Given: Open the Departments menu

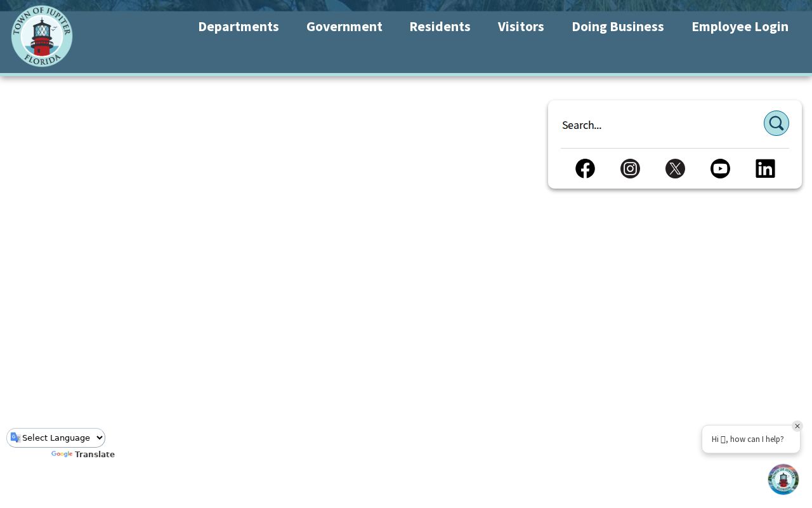Looking at the screenshot, I should pos(239,27).
